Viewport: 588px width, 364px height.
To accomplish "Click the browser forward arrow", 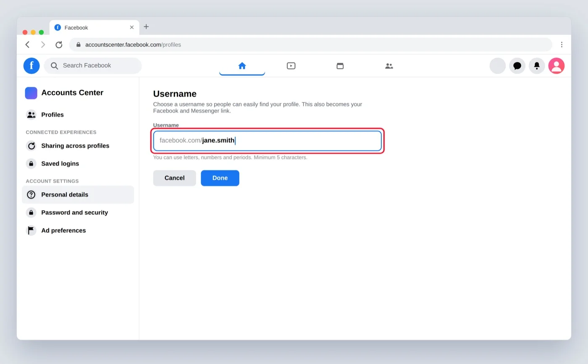I will coord(43,45).
